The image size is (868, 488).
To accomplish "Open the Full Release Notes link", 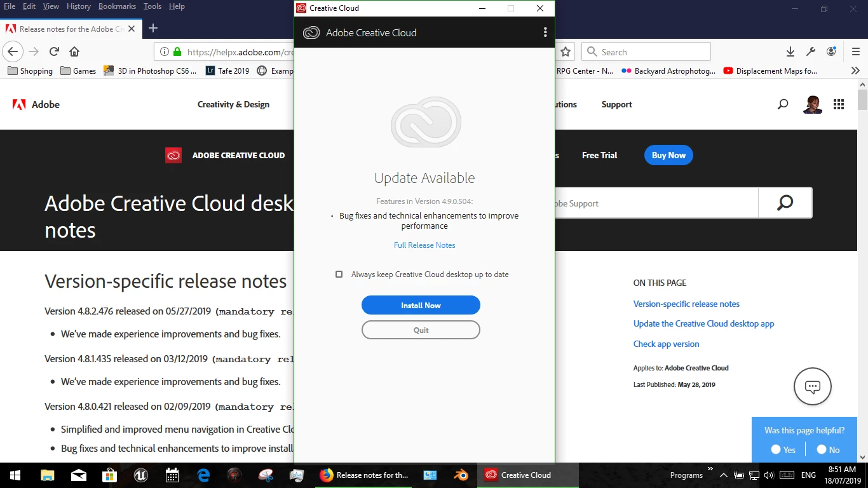I will pos(424,245).
